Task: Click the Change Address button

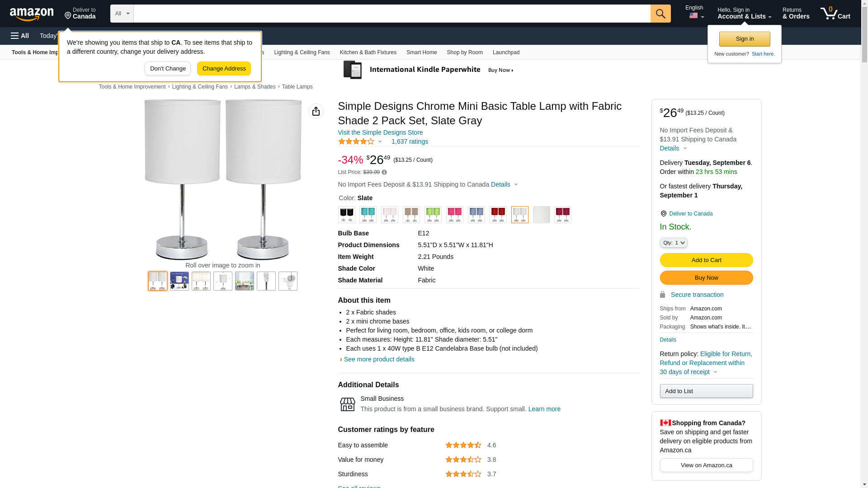Action: click(224, 69)
